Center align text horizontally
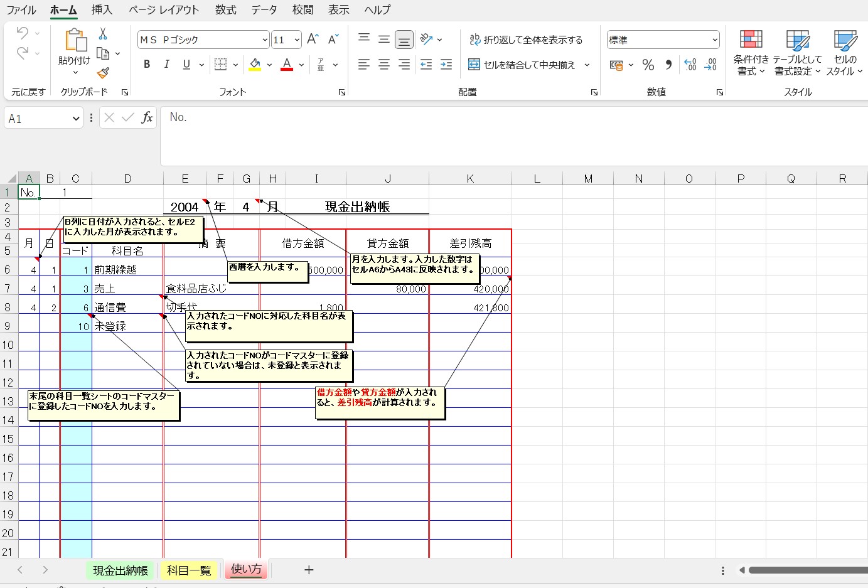This screenshot has height=588, width=868. coord(384,65)
